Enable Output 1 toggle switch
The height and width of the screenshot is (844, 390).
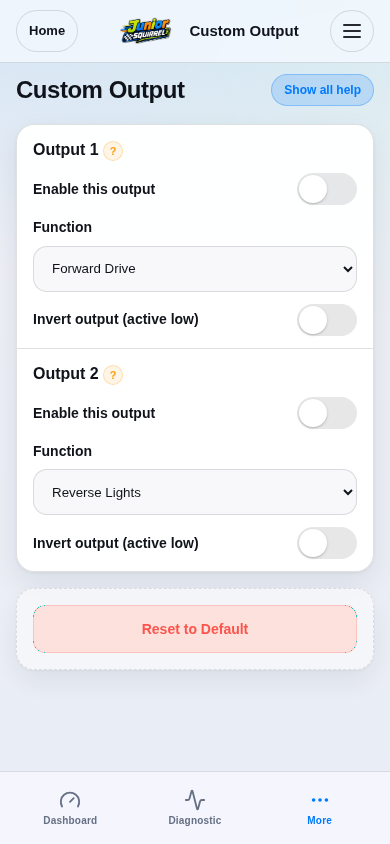(327, 189)
